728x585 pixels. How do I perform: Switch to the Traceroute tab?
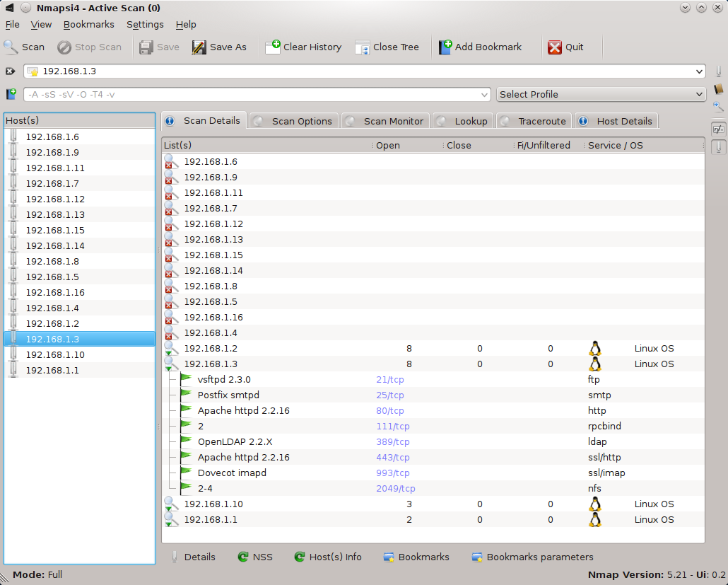[534, 121]
